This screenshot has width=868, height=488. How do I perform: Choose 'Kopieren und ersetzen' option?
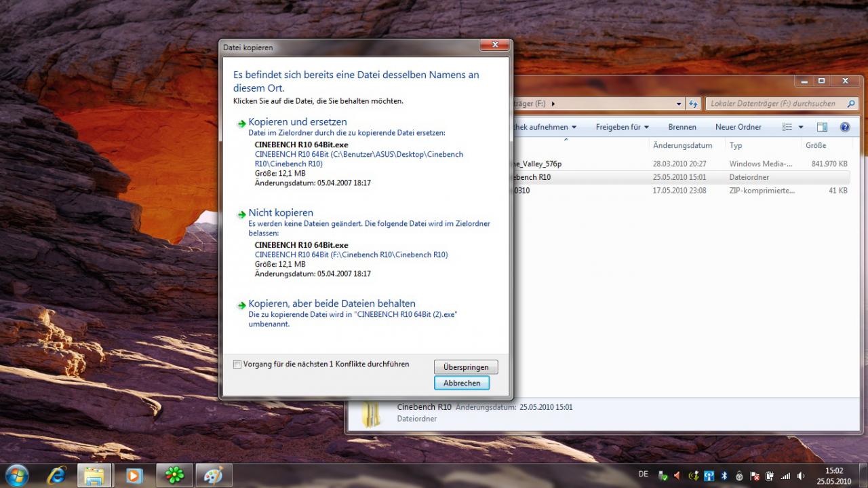click(298, 122)
